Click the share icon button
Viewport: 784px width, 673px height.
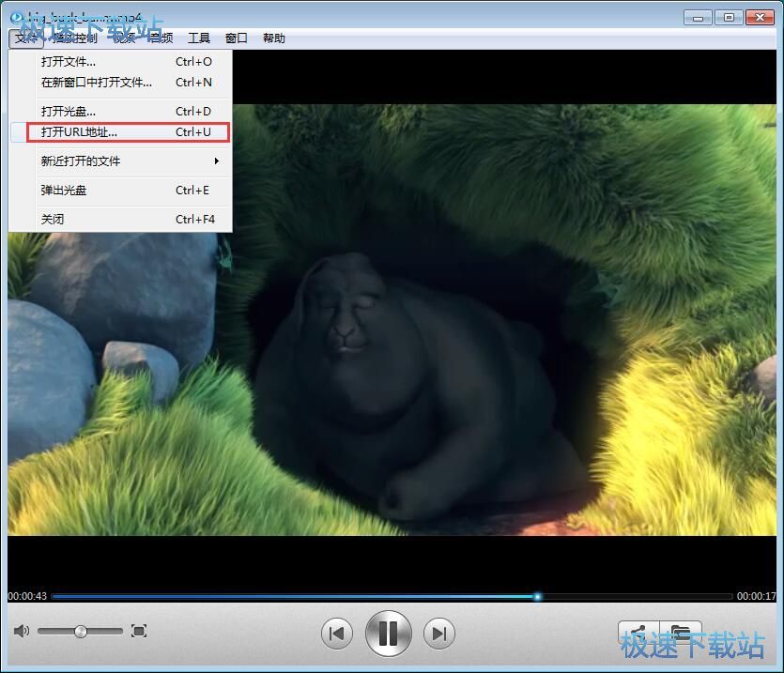coord(638,633)
